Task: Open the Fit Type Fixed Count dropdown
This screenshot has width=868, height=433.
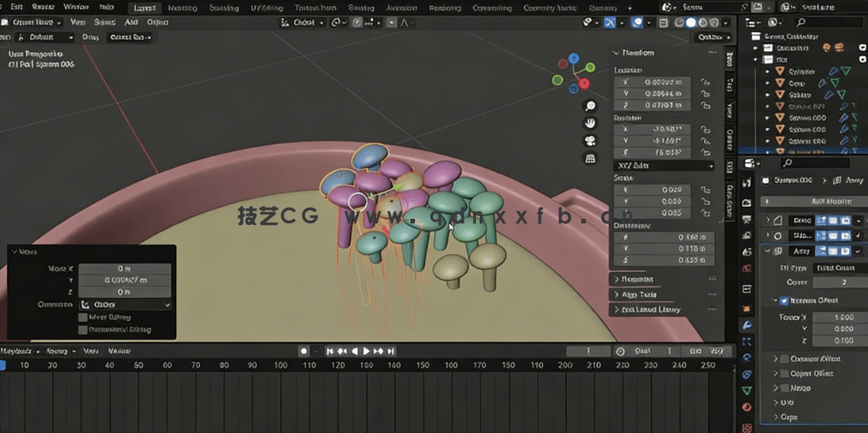Action: (x=841, y=268)
